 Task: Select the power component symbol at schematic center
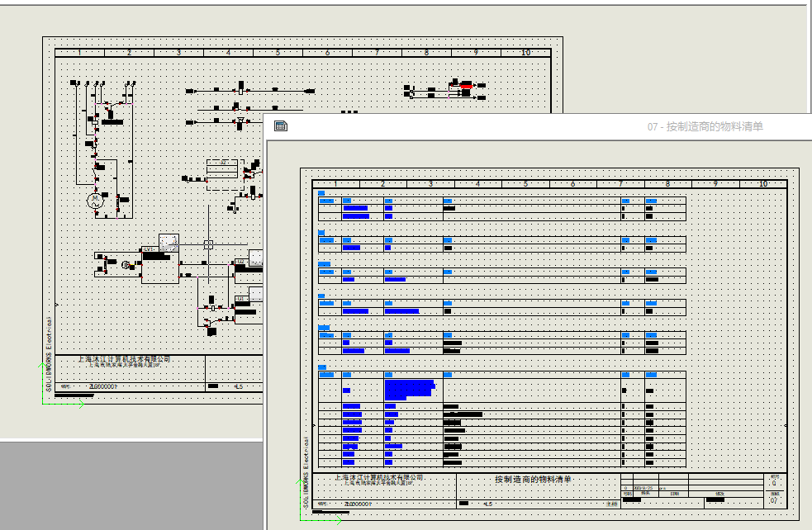point(160,265)
